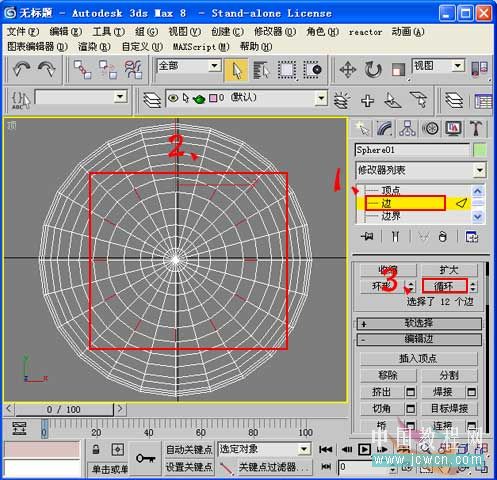
Task: Click the Insert Vertex (插入顶点) button
Action: pyautogui.click(x=418, y=359)
